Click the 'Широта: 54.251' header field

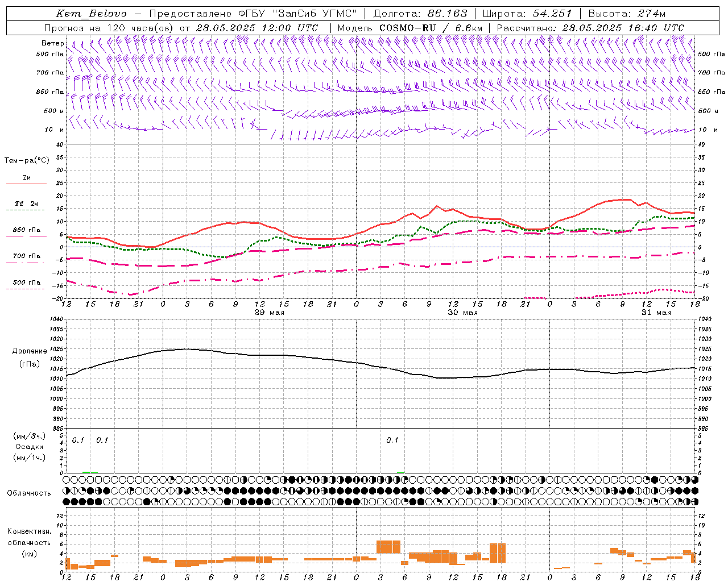point(527,14)
